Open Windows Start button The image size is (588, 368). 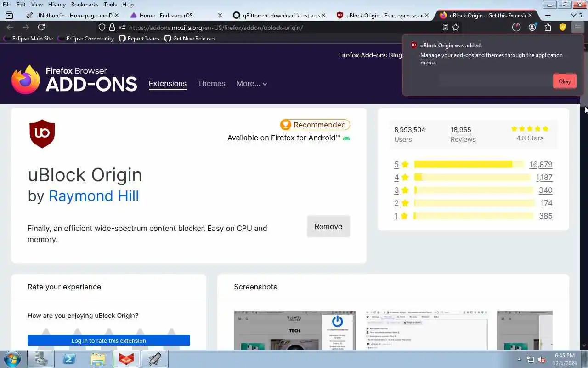(12, 359)
